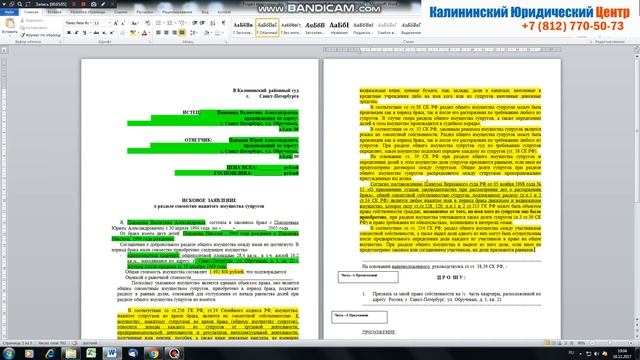
Task: Apply the Обычный (Normal) style
Action: point(267,28)
